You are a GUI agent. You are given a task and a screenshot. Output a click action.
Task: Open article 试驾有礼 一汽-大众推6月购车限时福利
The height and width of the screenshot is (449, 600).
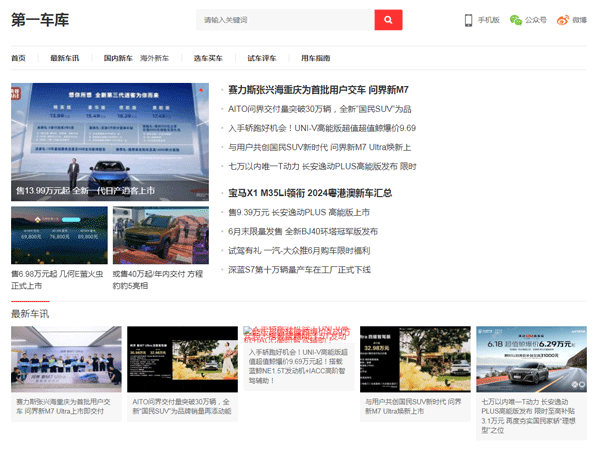point(299,251)
